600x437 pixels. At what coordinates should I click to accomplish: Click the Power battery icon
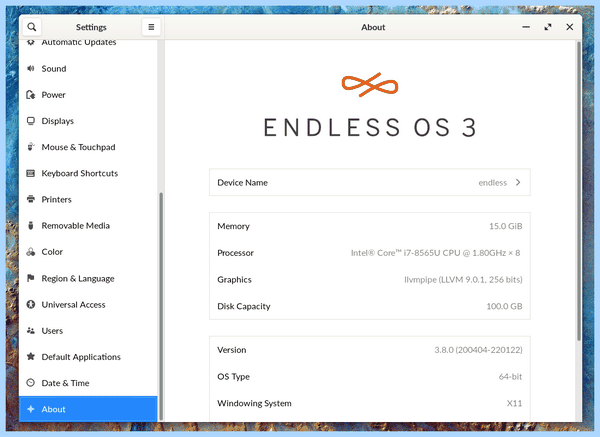coord(31,95)
